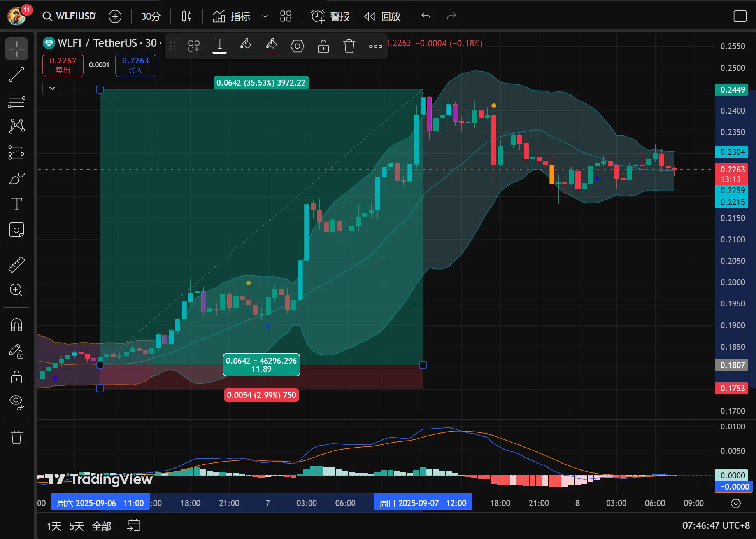Toggle magnet mode
The image size is (756, 539).
16,325
